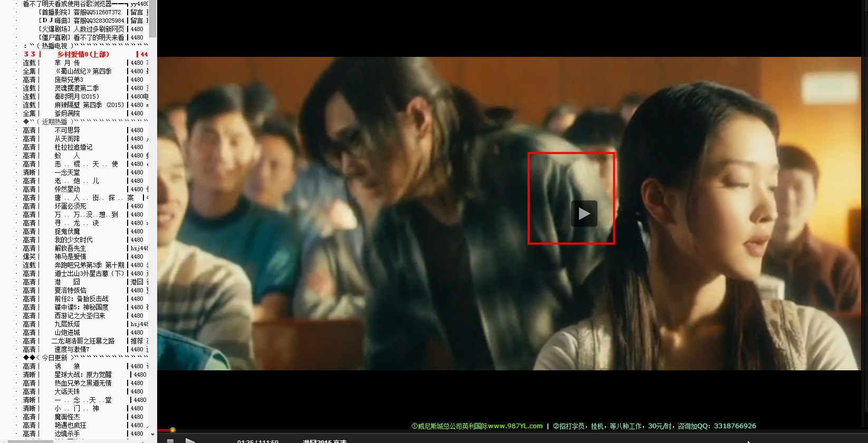Click the sidebar vertical scrollbar thumb
868x443 pixels.
coord(152,19)
